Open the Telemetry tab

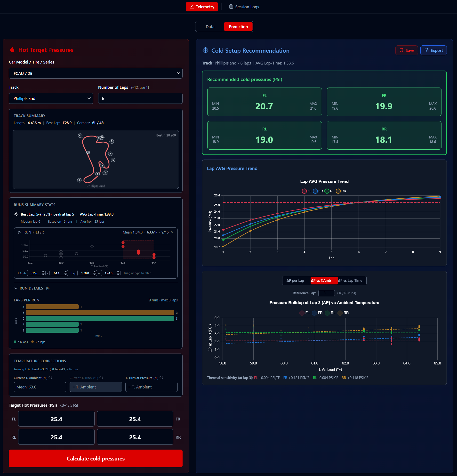click(x=202, y=7)
